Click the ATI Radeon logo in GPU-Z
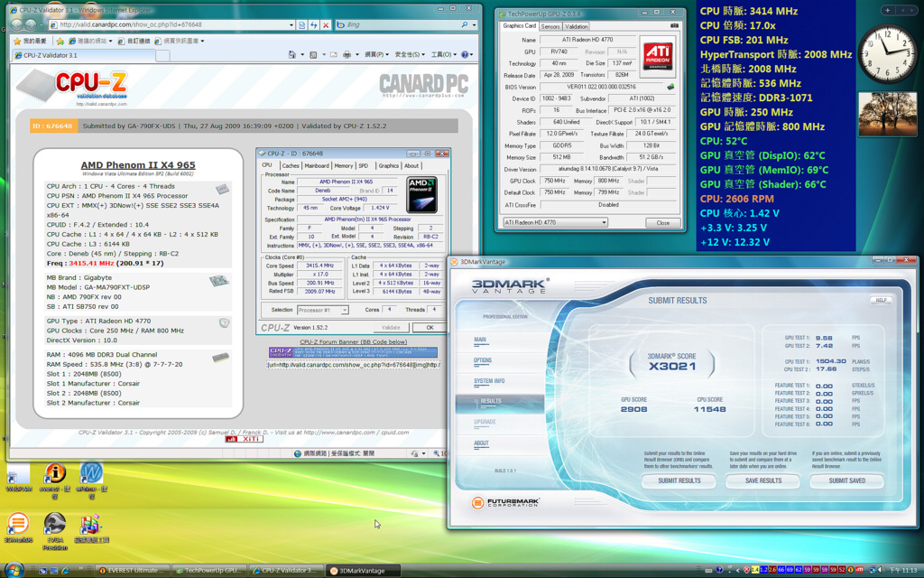 658,58
